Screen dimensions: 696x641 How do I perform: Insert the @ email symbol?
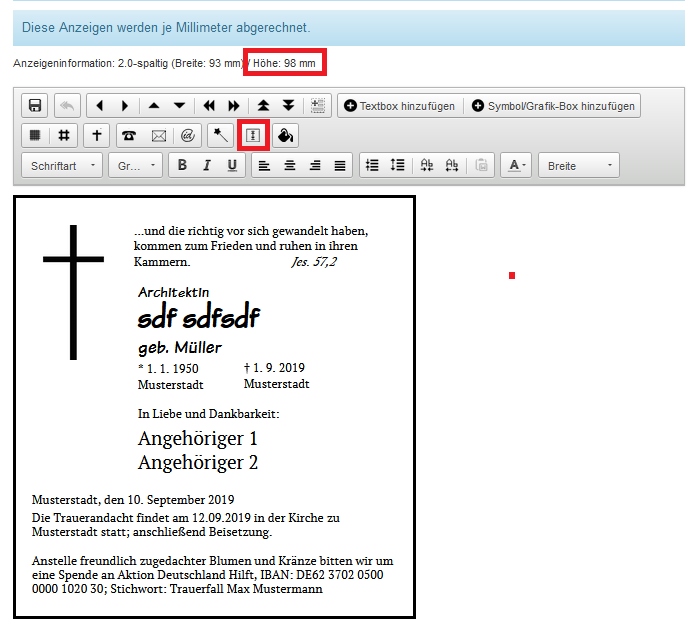(x=188, y=135)
